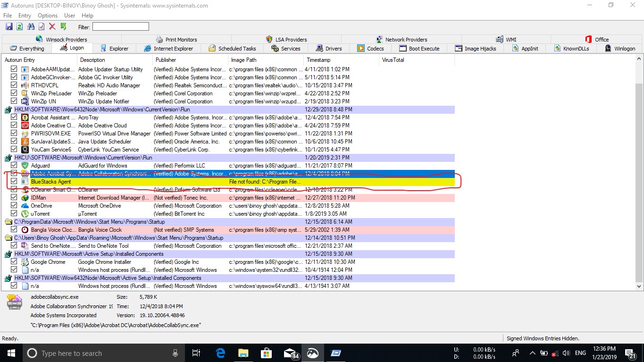Uncheck the WinZip PreLoader checkbox
This screenshot has height=362, width=644.
(x=14, y=93)
